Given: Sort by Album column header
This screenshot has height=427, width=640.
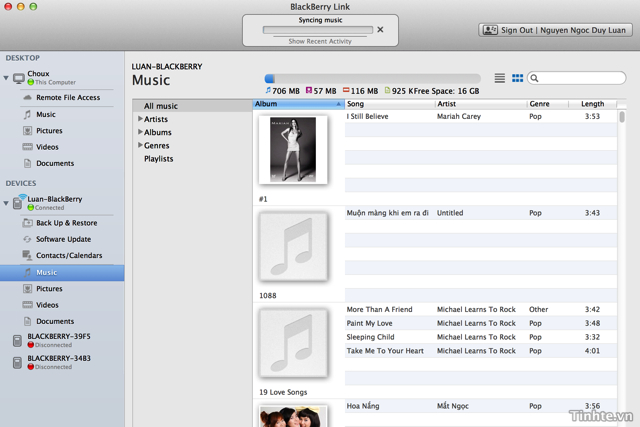Looking at the screenshot, I should pyautogui.click(x=298, y=104).
